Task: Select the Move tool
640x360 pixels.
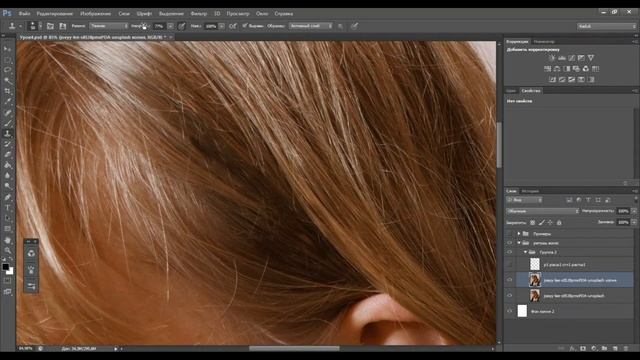Action: tap(7, 49)
